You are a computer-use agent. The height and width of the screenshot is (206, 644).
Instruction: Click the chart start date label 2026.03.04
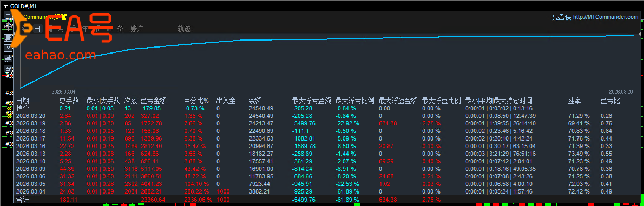tap(64, 92)
